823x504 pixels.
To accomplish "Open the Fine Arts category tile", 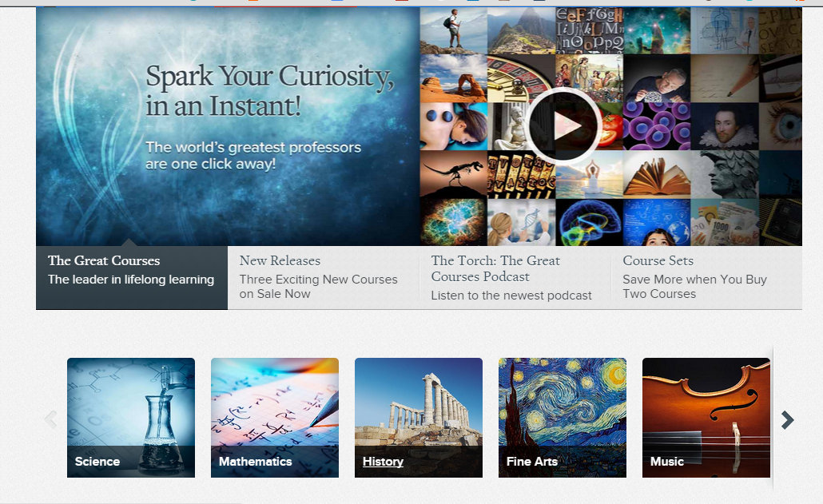I will (x=563, y=417).
